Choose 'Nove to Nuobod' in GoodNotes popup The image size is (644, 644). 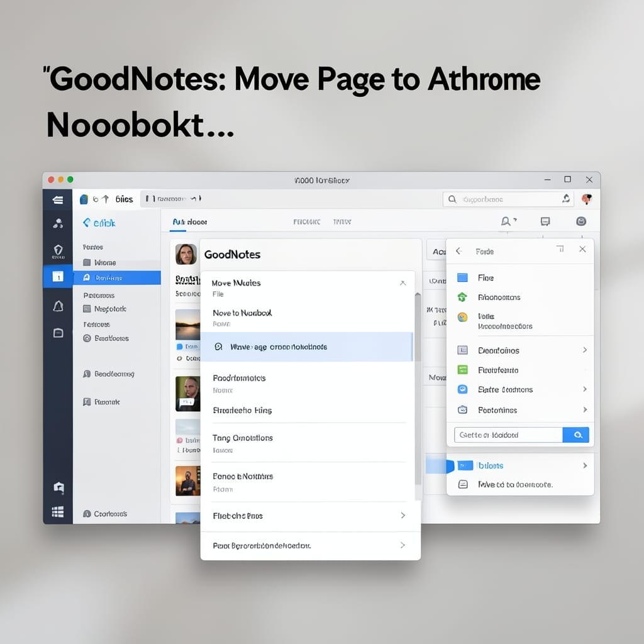[x=242, y=313]
